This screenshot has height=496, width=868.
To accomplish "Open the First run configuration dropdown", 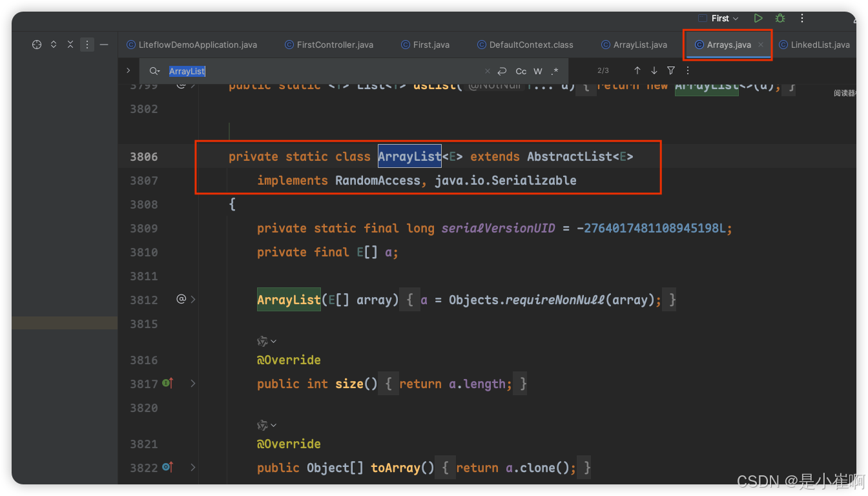I will [x=719, y=18].
